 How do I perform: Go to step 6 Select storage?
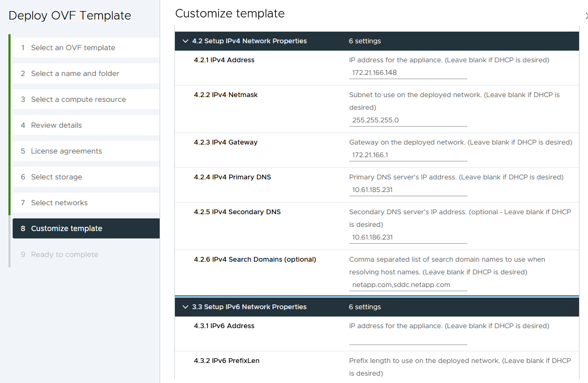pos(56,177)
